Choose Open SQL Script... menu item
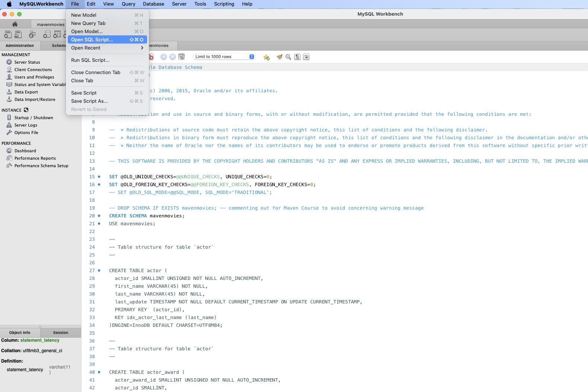588x392 pixels. [107, 39]
